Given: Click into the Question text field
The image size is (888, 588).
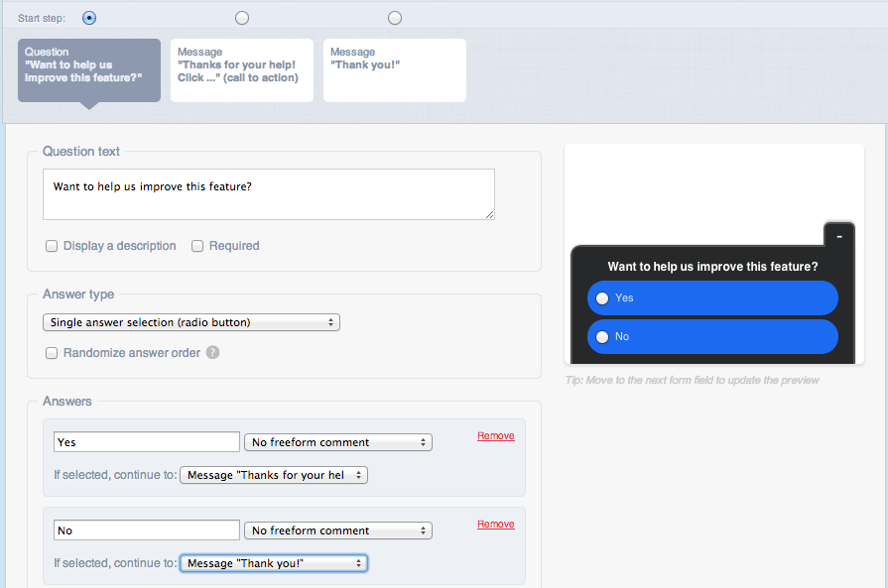Looking at the screenshot, I should 269,194.
